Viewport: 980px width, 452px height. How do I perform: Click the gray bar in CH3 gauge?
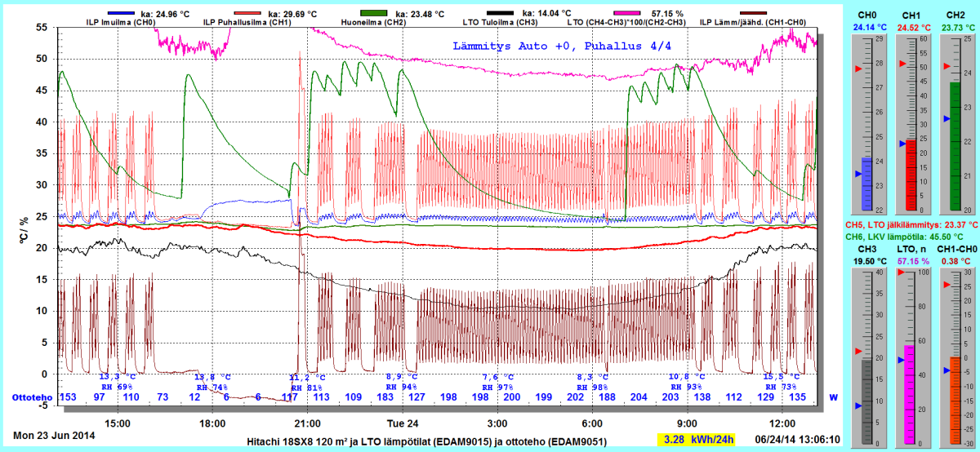click(x=867, y=401)
